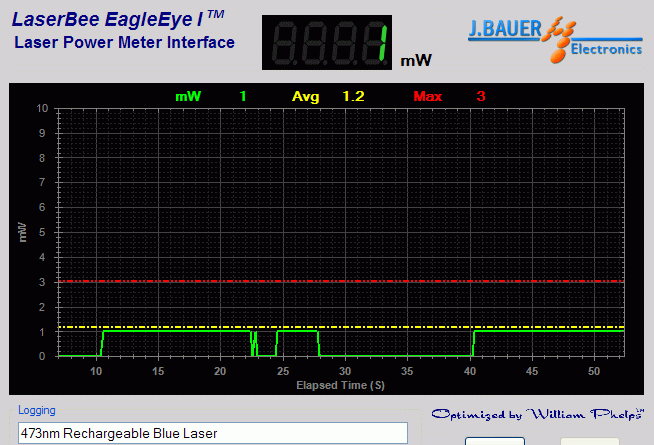
Task: Click the 50 tick on time axis
Action: pos(594,371)
